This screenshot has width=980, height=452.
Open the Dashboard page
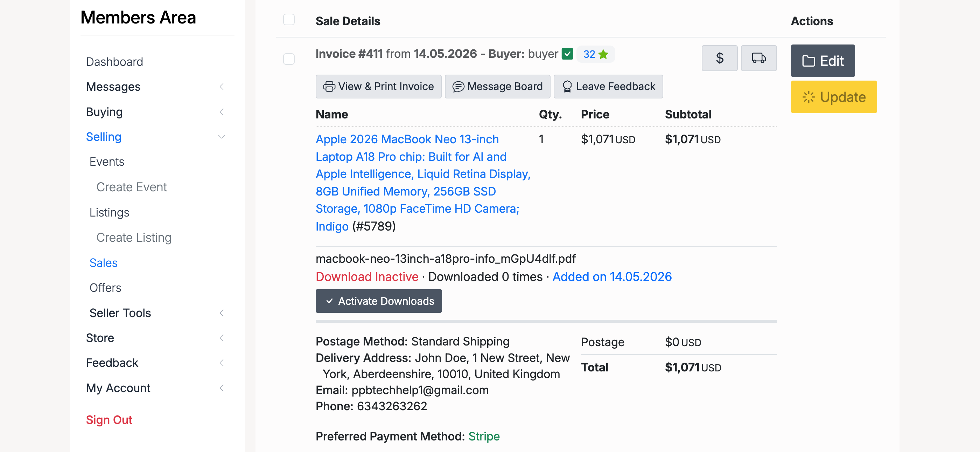[114, 62]
